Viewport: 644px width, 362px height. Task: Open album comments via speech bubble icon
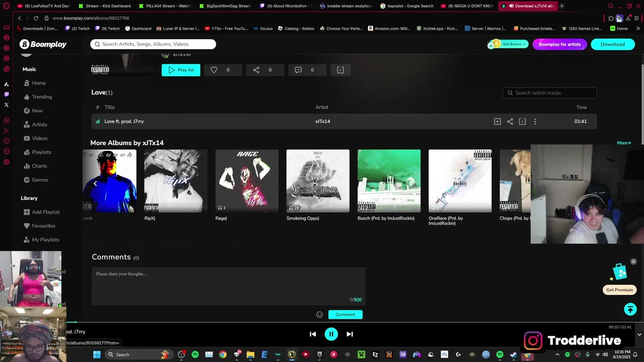click(298, 70)
